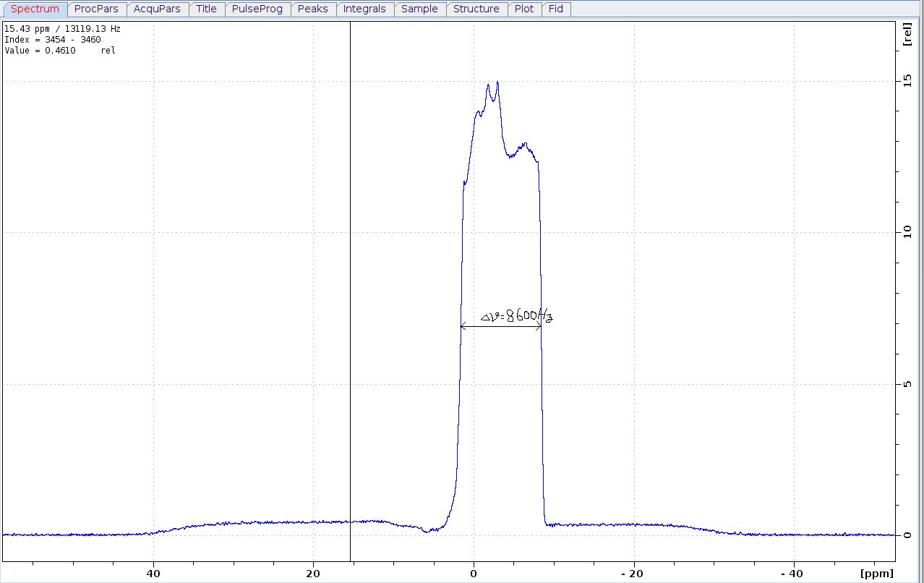924x583 pixels.
Task: Click the 15 tick label on intensity axis
Action: (906, 82)
